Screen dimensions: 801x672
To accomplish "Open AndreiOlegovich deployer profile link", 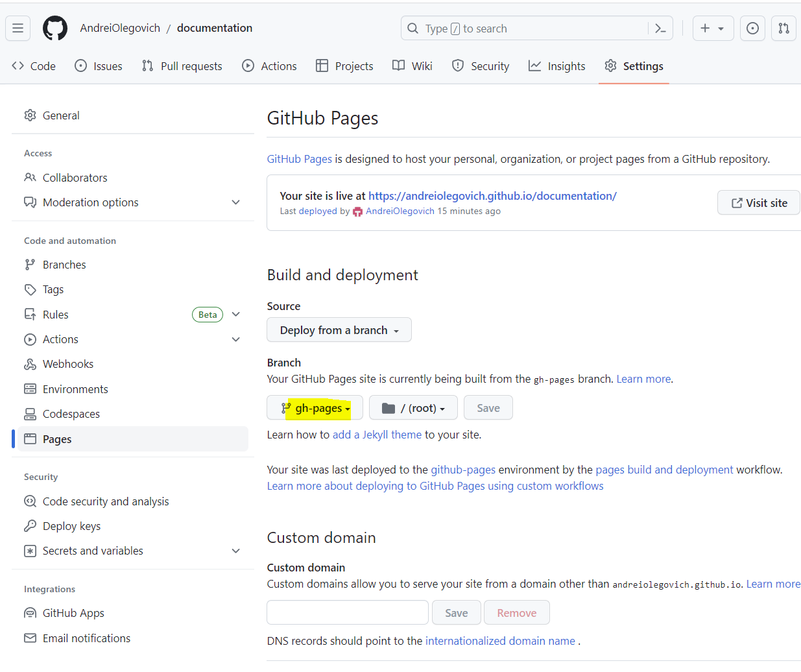I will point(400,211).
